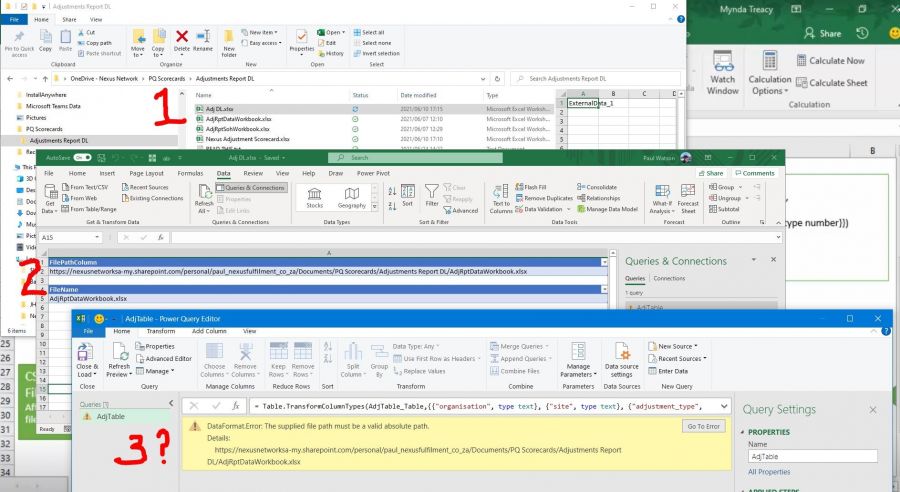Open What-If Analysis in Excel
Screen dimensions: 900x492
click(x=662, y=199)
